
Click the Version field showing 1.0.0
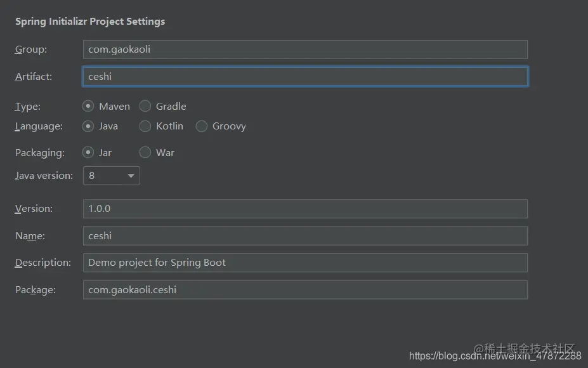pos(305,209)
